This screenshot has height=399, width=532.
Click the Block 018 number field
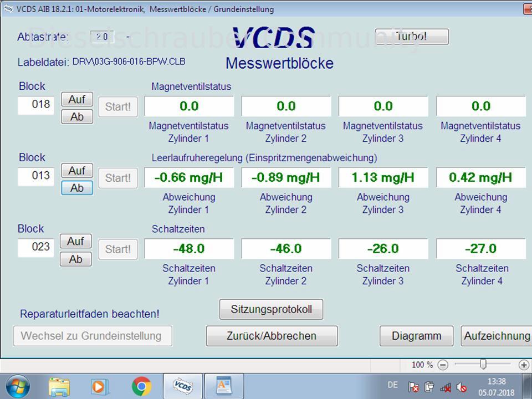36,105
